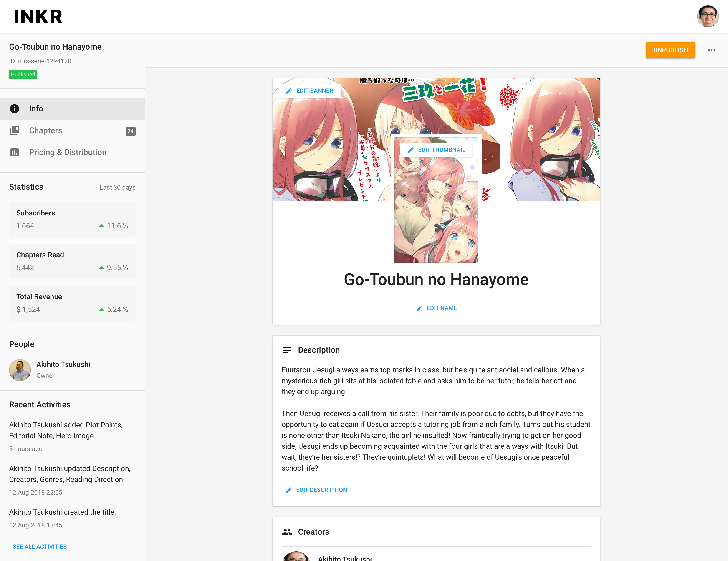Select the Info sidebar tab

[x=36, y=109]
